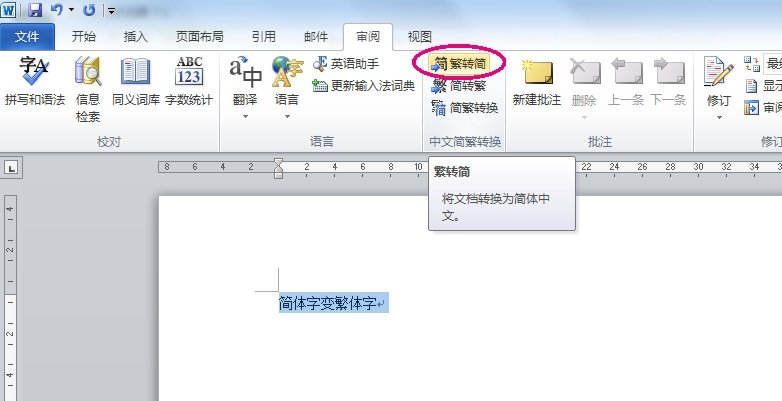Switch to the 开始 tab
782x401 pixels.
point(83,36)
